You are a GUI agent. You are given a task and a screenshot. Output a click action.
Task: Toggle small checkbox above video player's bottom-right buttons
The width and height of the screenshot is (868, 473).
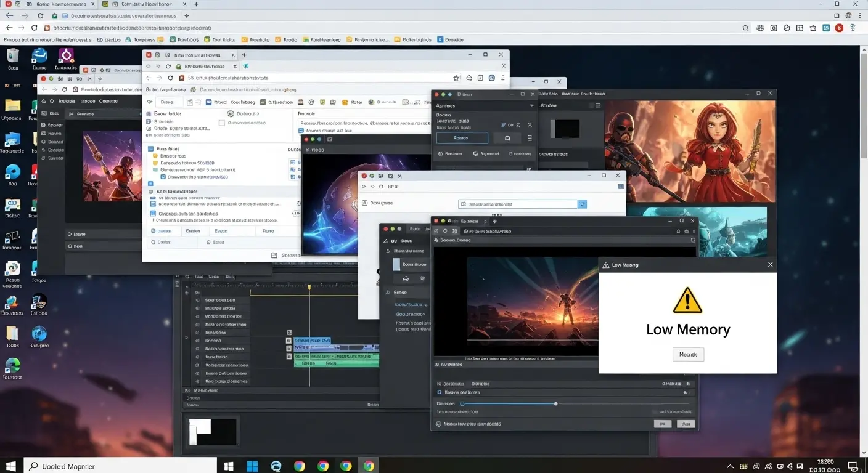655,411
